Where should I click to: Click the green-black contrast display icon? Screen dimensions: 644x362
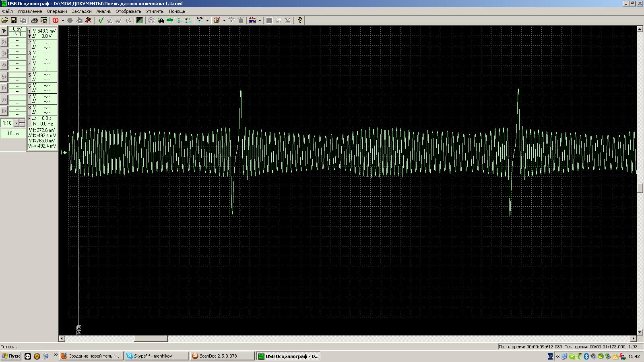point(140,20)
